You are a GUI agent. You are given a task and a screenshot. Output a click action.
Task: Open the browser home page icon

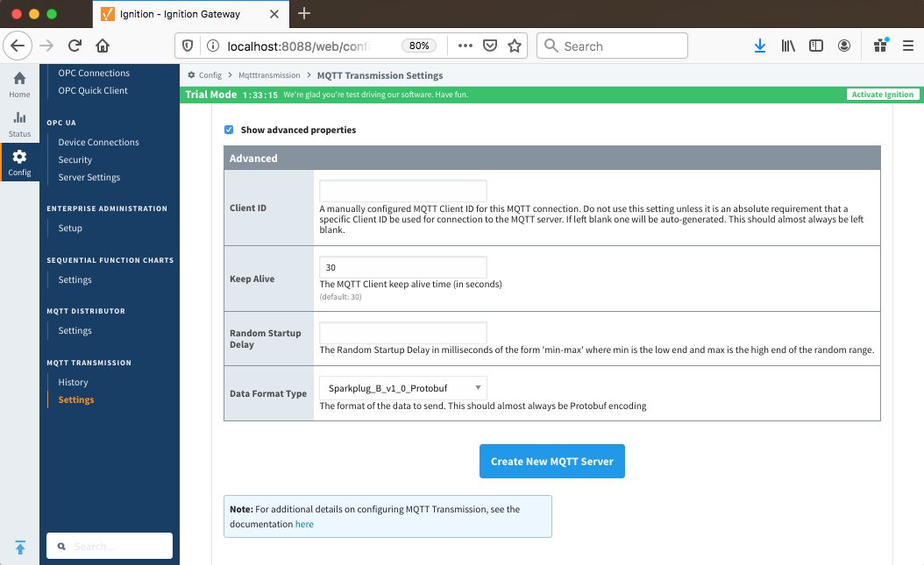pyautogui.click(x=103, y=46)
